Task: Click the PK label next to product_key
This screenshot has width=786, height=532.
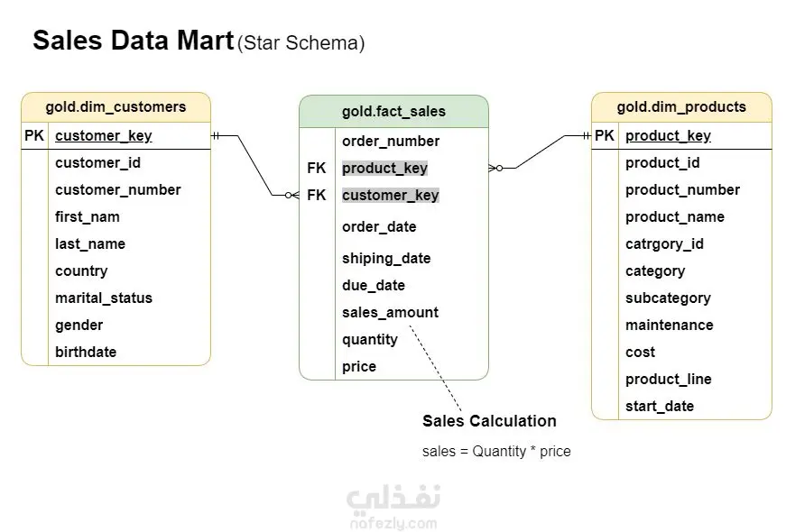Action: coord(605,136)
